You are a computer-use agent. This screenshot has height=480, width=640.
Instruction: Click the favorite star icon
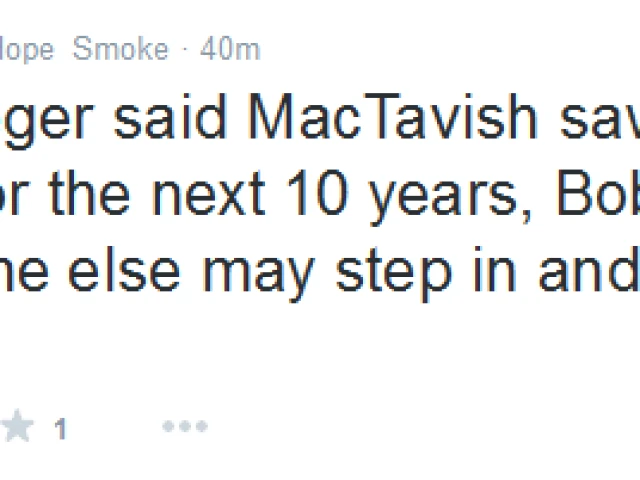click(x=16, y=428)
